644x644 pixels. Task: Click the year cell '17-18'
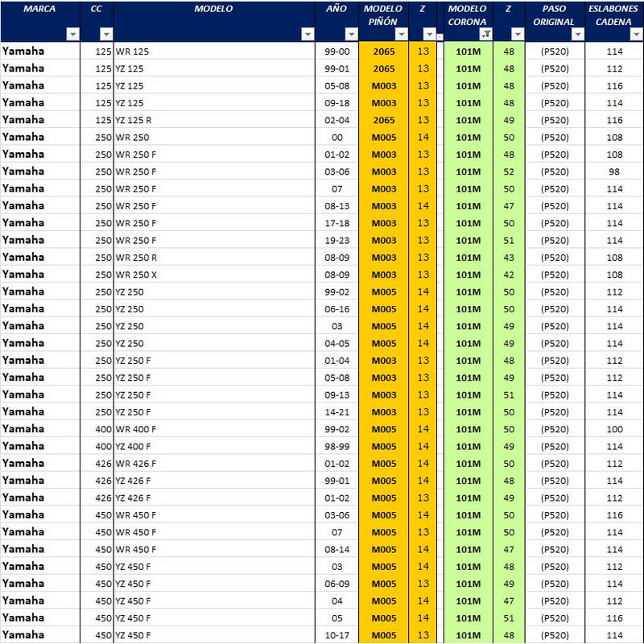tap(336, 224)
